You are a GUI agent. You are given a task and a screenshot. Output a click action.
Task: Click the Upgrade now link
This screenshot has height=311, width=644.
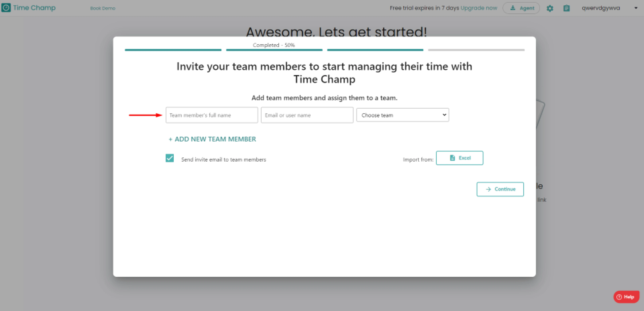479,8
